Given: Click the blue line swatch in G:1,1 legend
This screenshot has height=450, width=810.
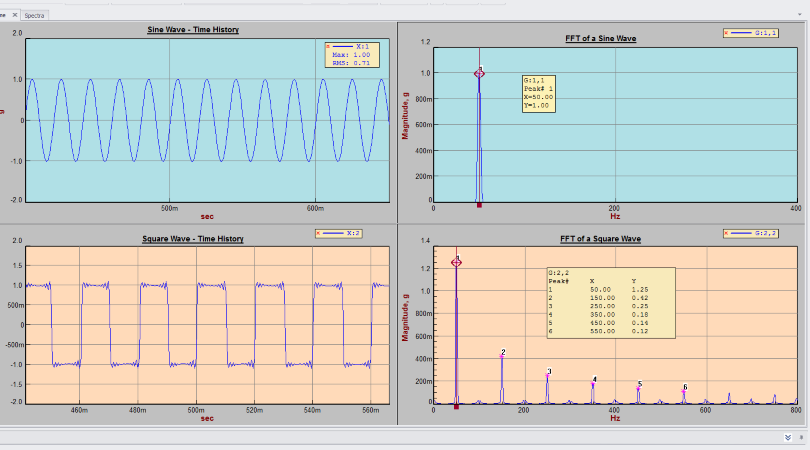Looking at the screenshot, I should pos(742,33).
